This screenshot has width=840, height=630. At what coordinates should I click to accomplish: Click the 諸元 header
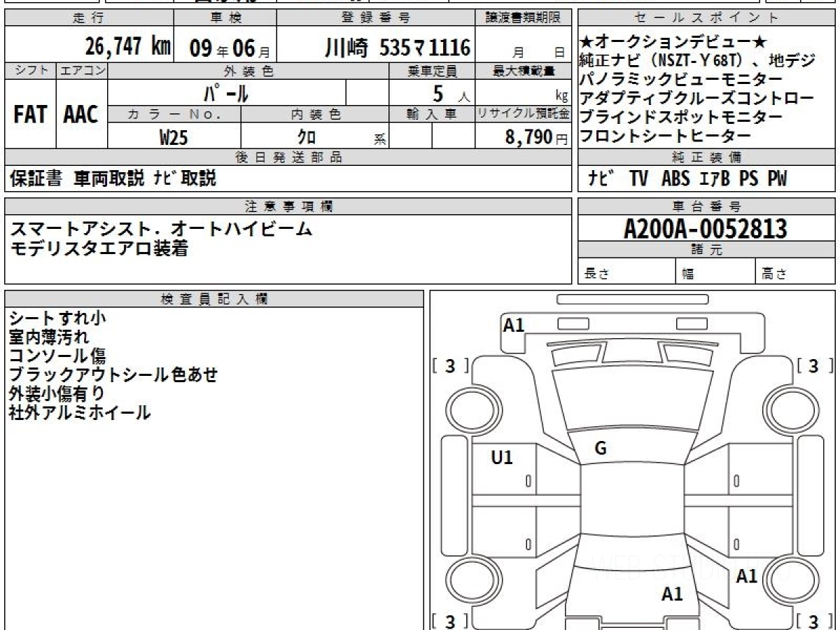click(x=706, y=250)
